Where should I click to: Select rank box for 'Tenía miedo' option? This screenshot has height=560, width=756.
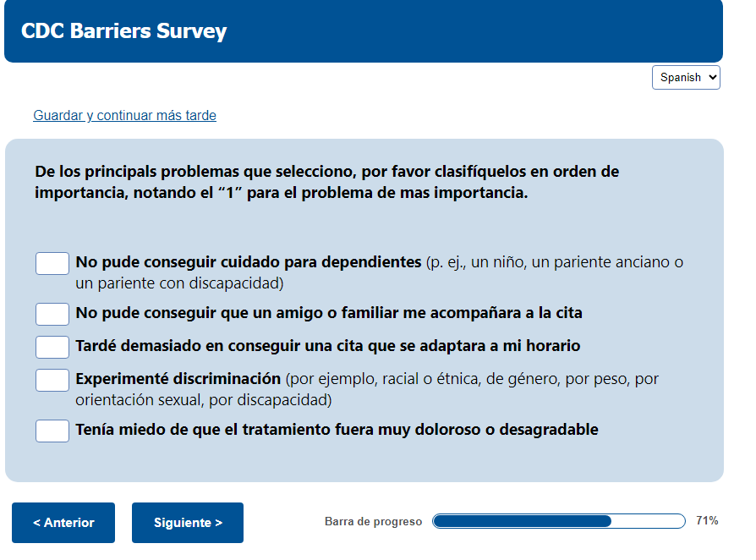[x=52, y=431]
